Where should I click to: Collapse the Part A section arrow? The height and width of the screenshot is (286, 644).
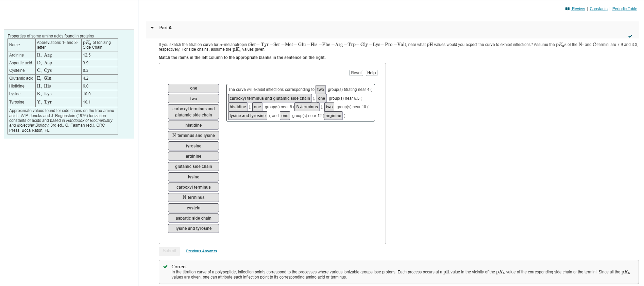pyautogui.click(x=152, y=28)
